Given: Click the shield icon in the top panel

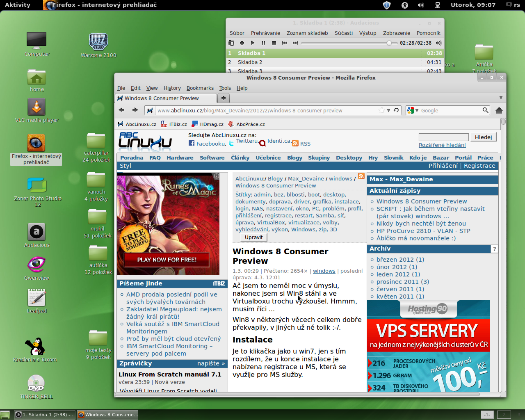Looking at the screenshot, I should [x=386, y=5].
